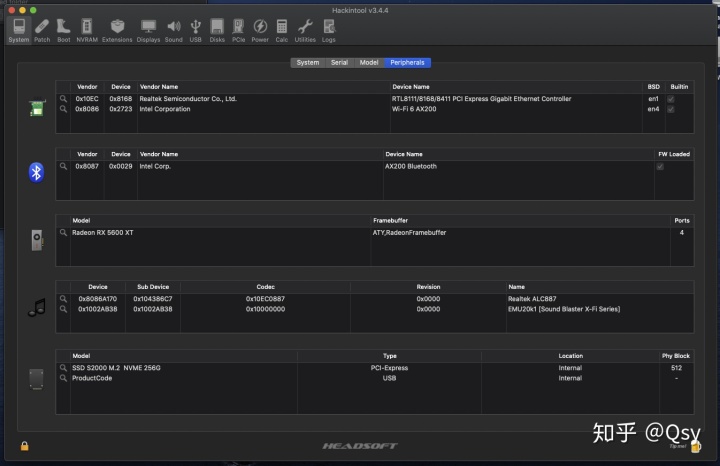Image resolution: width=720 pixels, height=466 pixels.
Task: Open the PCIe section
Action: 238,30
